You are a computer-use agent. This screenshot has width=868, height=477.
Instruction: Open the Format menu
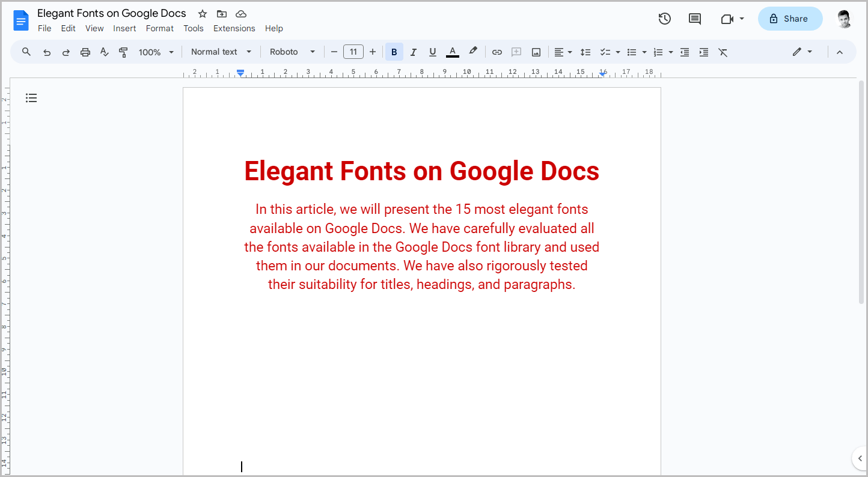tap(159, 28)
